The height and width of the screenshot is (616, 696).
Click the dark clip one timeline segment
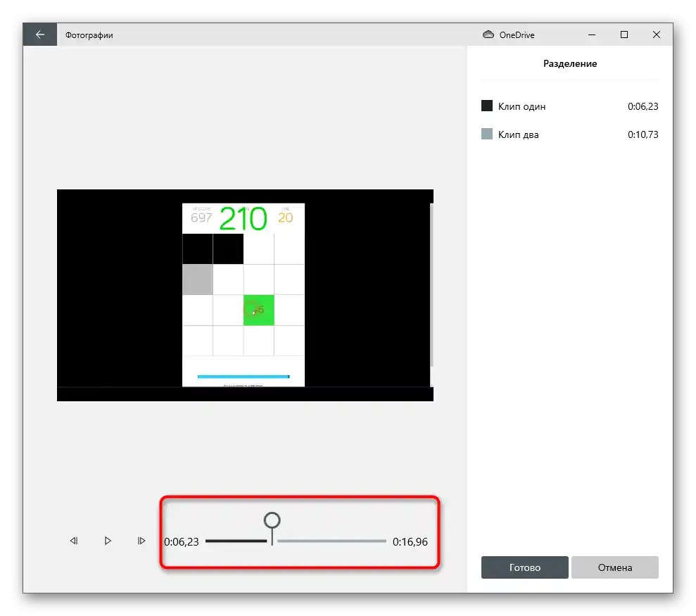click(x=236, y=541)
